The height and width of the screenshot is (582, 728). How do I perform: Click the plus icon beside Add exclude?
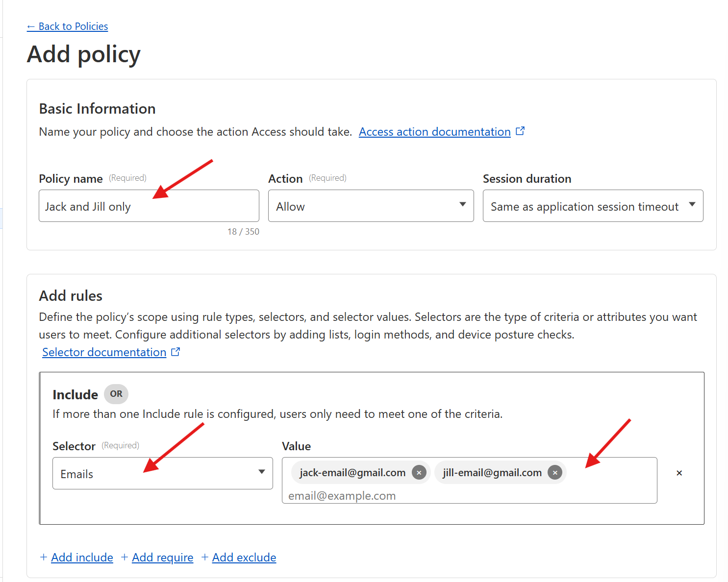(205, 557)
